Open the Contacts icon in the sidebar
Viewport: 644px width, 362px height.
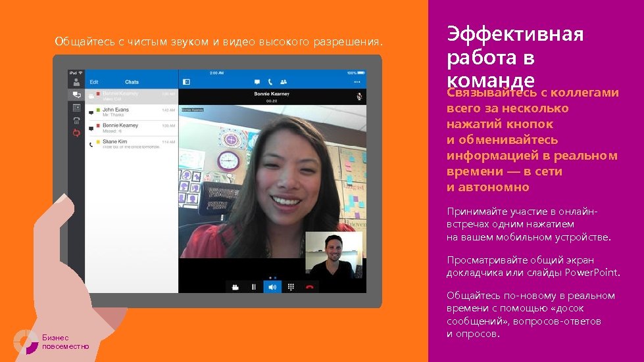pyautogui.click(x=76, y=82)
